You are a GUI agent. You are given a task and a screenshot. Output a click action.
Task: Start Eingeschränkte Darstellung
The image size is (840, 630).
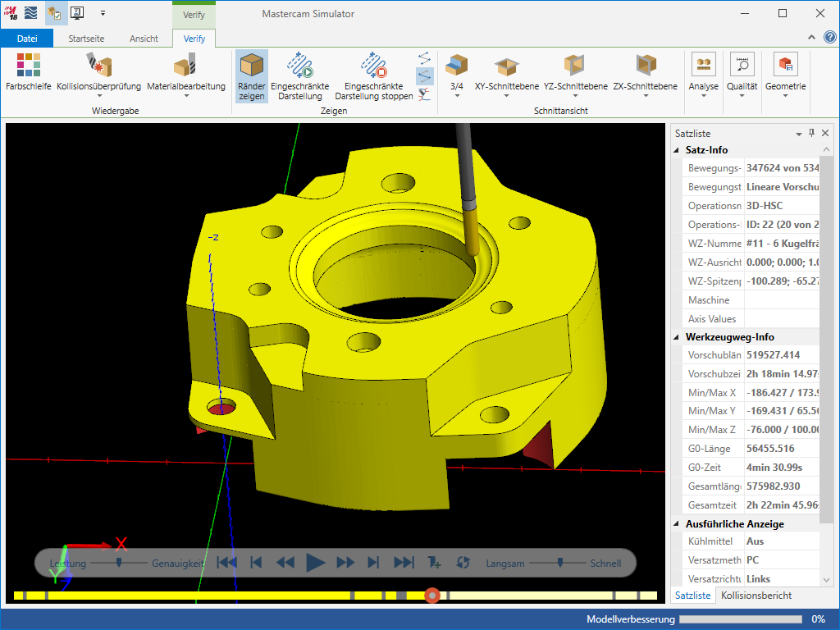299,66
